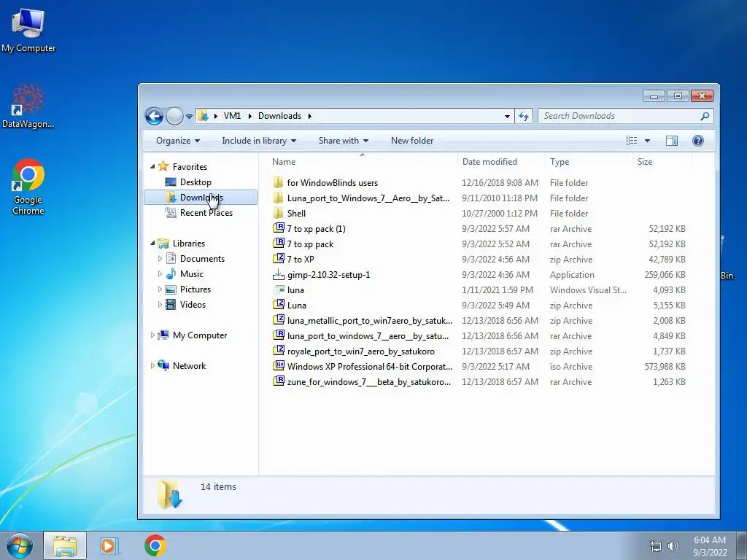Launch Chrome from the taskbar
Image resolution: width=747 pixels, height=560 pixels.
tap(155, 545)
